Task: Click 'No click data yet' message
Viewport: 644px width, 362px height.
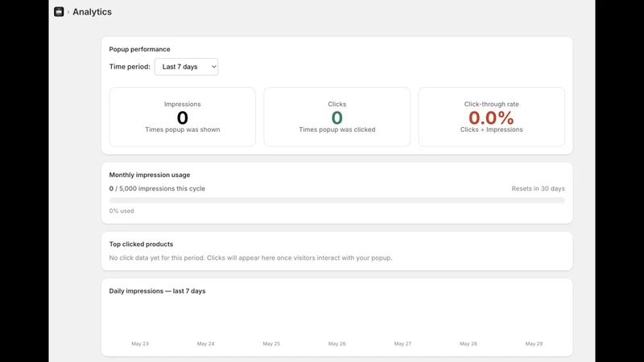Action: pyautogui.click(x=250, y=257)
